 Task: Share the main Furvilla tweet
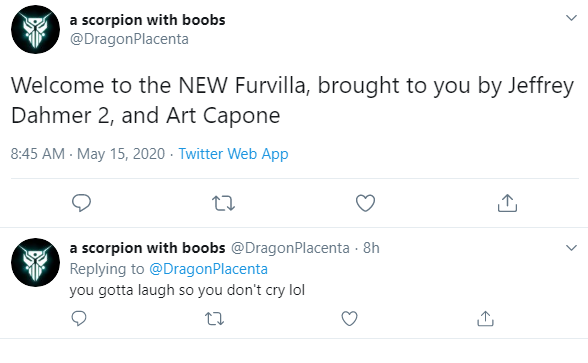point(507,203)
